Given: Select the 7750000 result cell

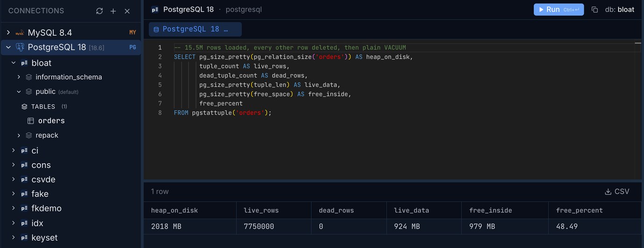Looking at the screenshot, I should [x=273, y=227].
